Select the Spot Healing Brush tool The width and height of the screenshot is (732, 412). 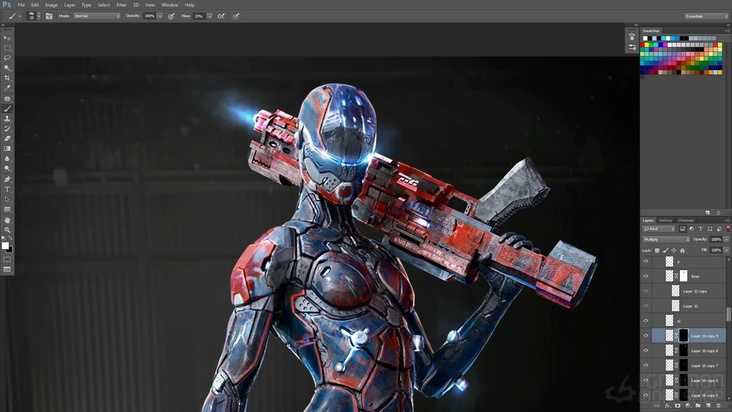[7, 98]
